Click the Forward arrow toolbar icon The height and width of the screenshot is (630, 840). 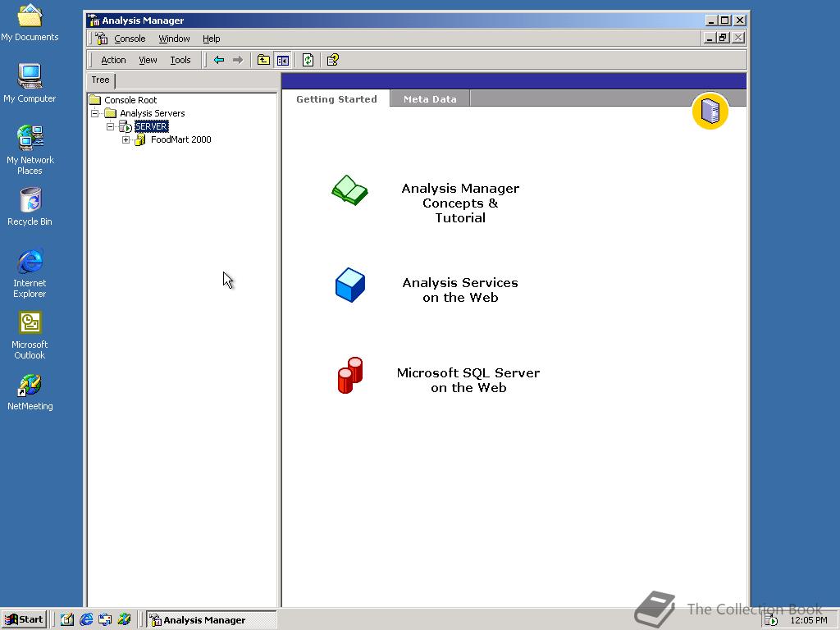coord(238,60)
